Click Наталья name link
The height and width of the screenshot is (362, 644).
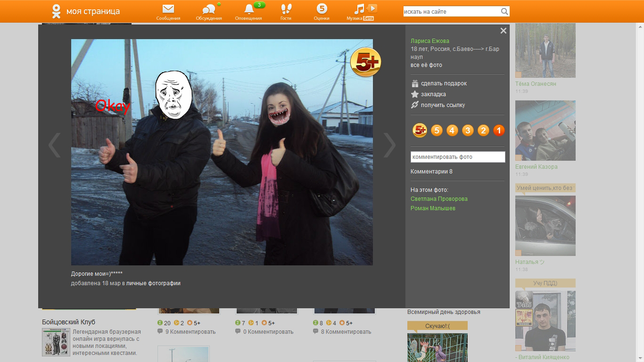530,262
